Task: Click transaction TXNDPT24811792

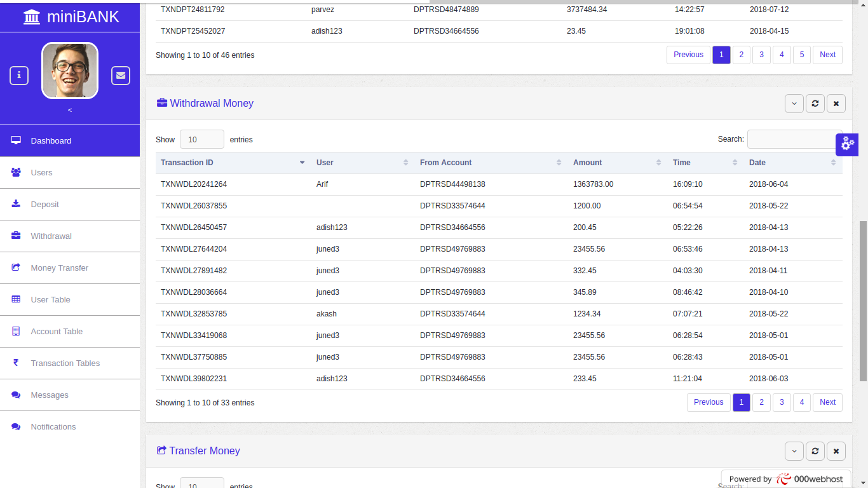Action: (193, 10)
